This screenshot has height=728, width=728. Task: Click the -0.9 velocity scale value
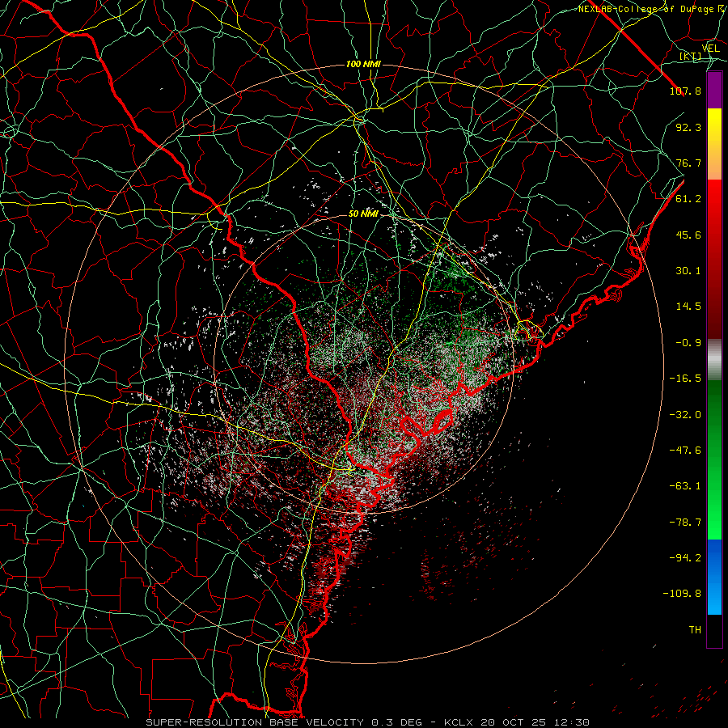point(688,343)
